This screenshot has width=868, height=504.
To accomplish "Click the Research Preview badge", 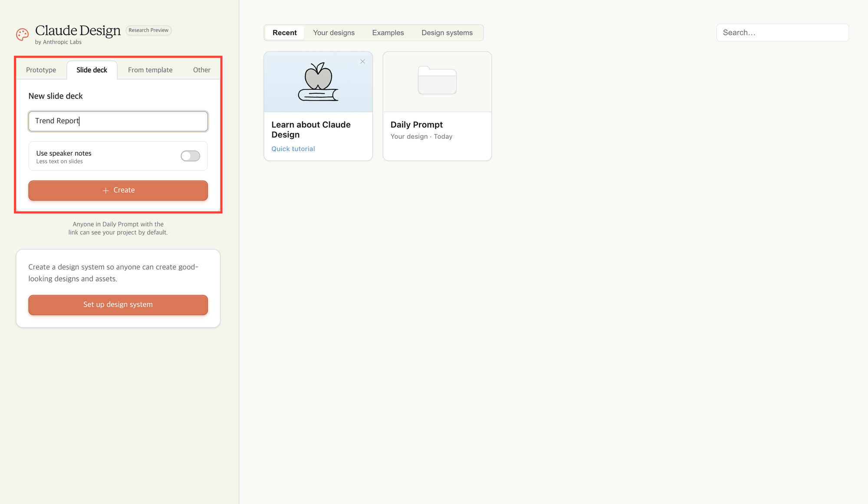I will [x=148, y=30].
